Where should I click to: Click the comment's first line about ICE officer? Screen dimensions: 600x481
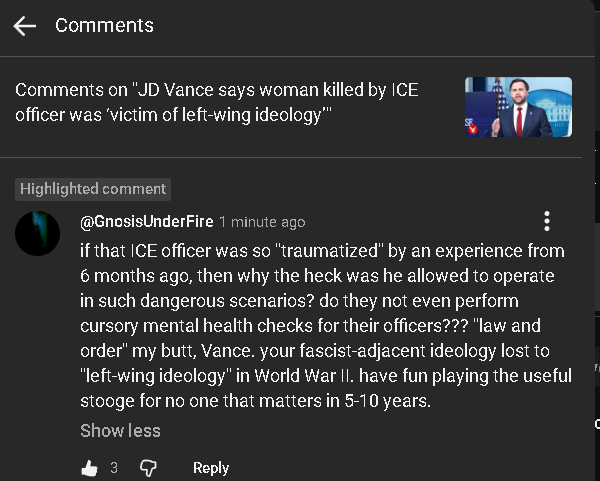point(322,250)
